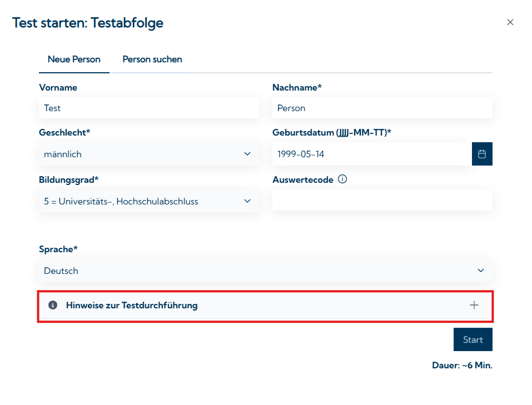The width and height of the screenshot is (532, 405).
Task: Open the Bildungsgrad dropdown showing Universitäts-, Hochschulabschluss
Action: 139,201
